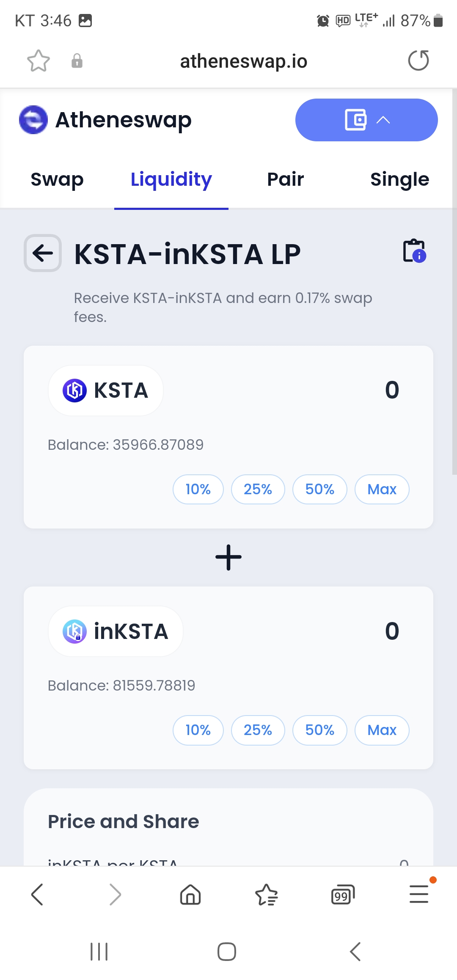Tap the atheneswap.io address bar

click(243, 61)
